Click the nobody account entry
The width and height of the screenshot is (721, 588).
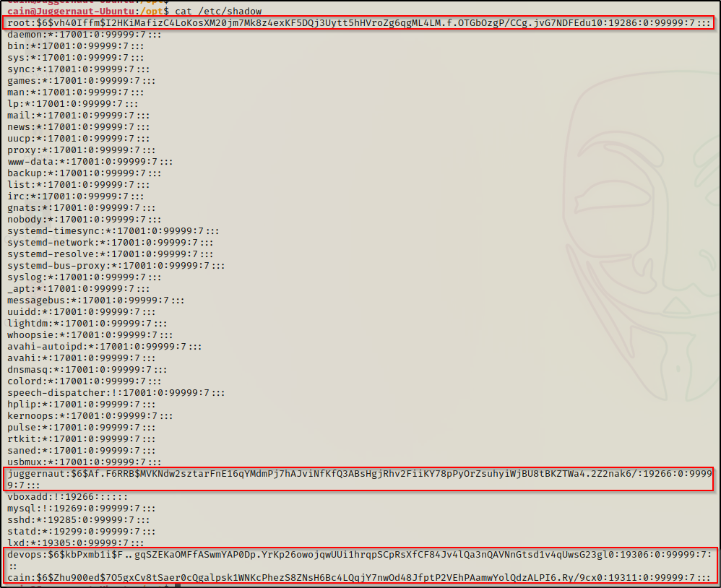[x=84, y=220]
